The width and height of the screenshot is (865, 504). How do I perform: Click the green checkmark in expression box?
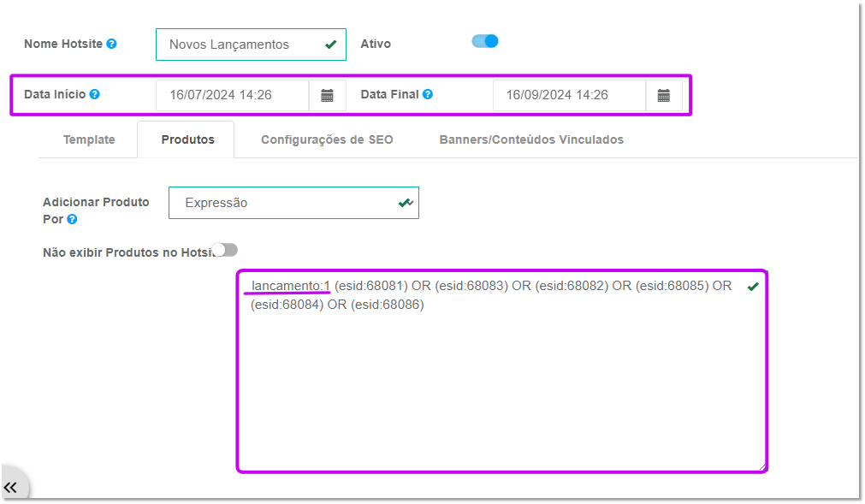click(753, 286)
